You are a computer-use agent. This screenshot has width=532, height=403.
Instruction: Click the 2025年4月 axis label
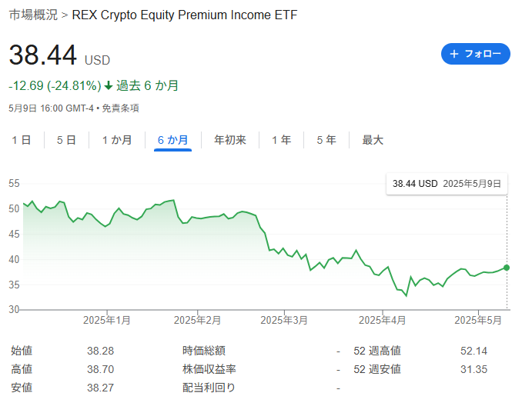[x=383, y=320]
